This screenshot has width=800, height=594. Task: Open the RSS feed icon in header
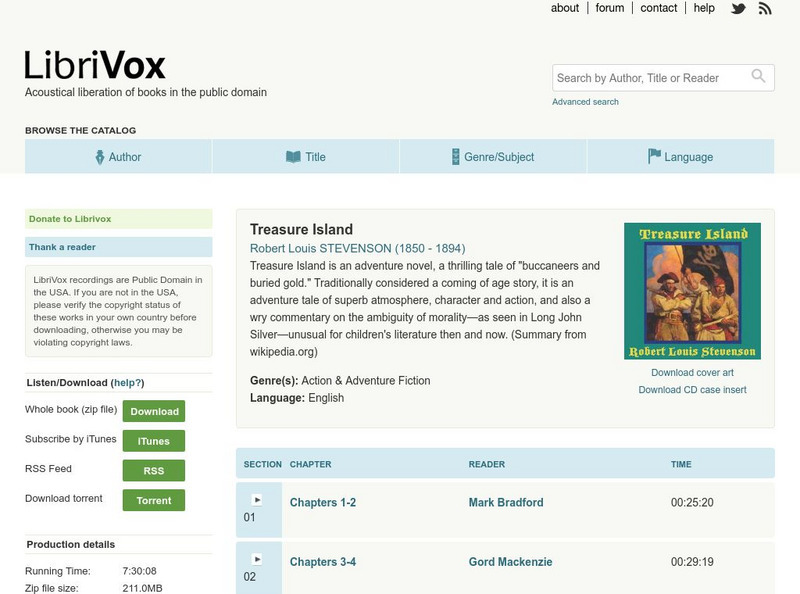765,8
